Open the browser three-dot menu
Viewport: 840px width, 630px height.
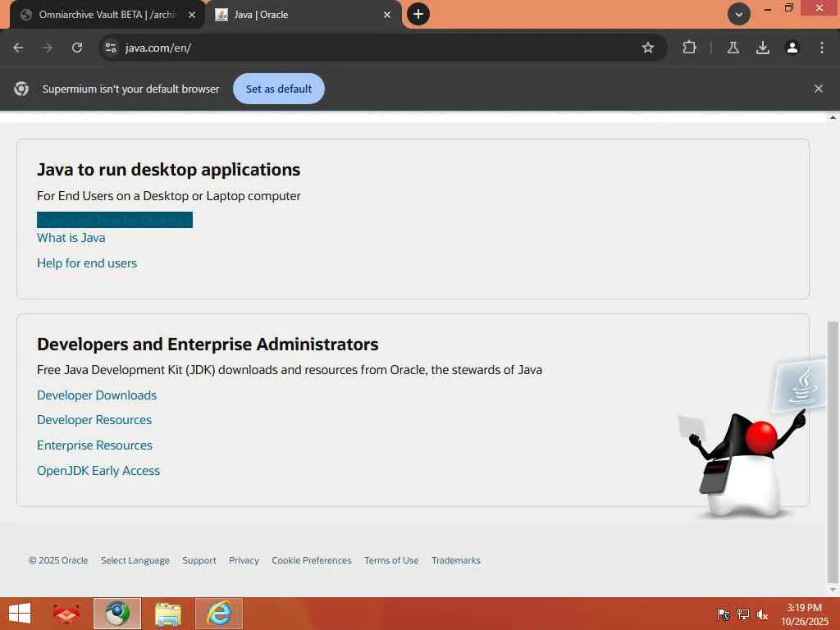tap(822, 48)
